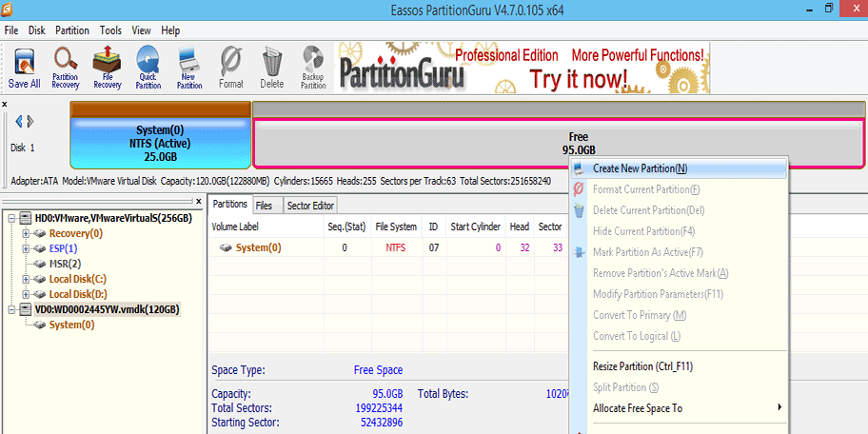Select Local Disk(D:) in the tree
This screenshot has width=868, height=434.
coord(78,294)
